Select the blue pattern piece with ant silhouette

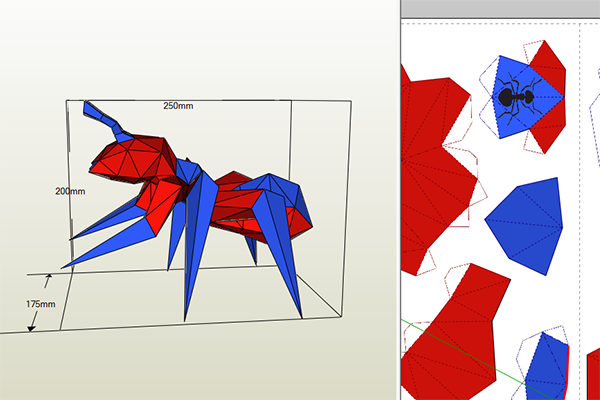(528, 97)
